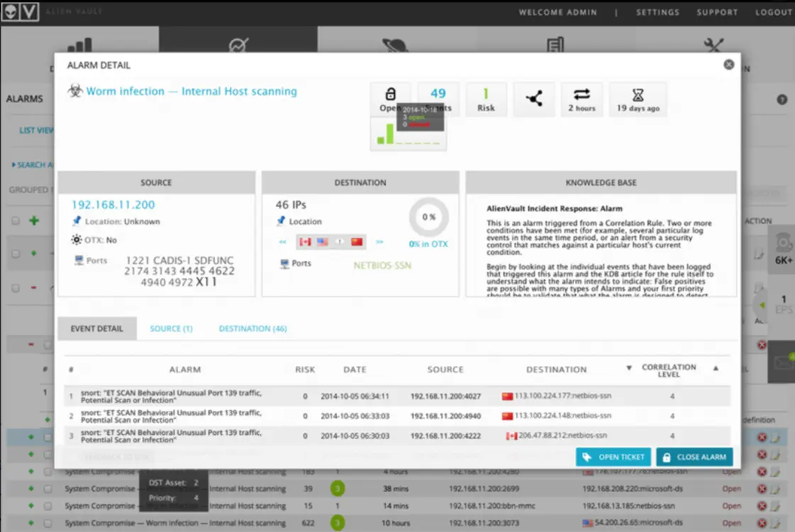Select source 192.168.11.200:4027 cell
The image size is (795, 532).
point(446,397)
